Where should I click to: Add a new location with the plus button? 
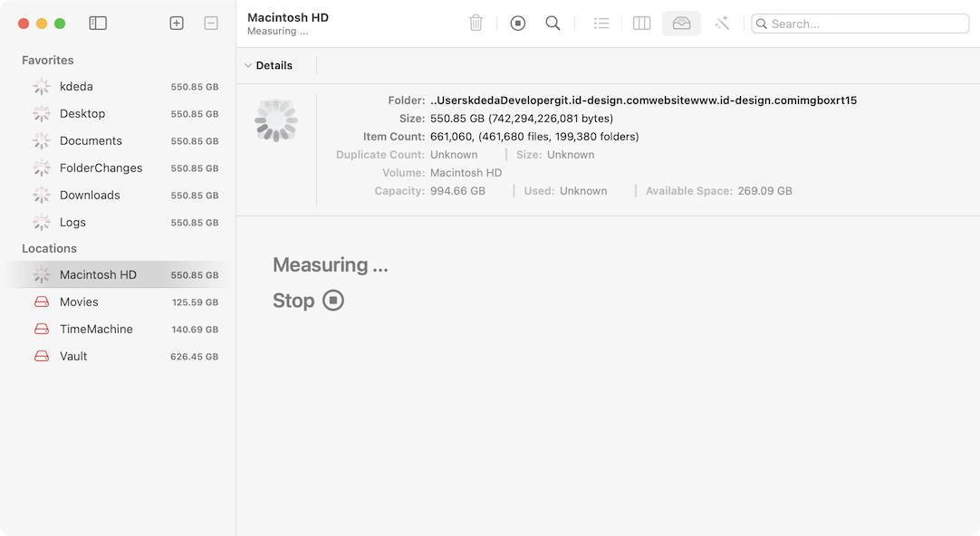tap(177, 23)
